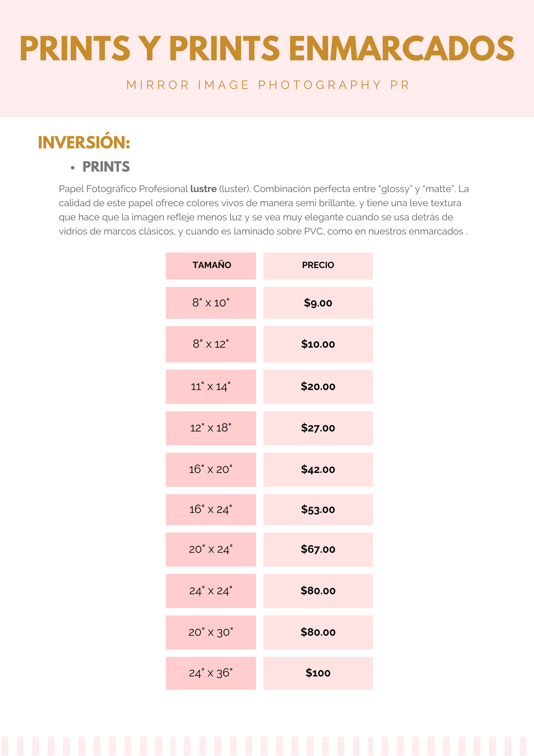Select the 11" x 14" size cell
The height and width of the screenshot is (756, 534).
(211, 387)
